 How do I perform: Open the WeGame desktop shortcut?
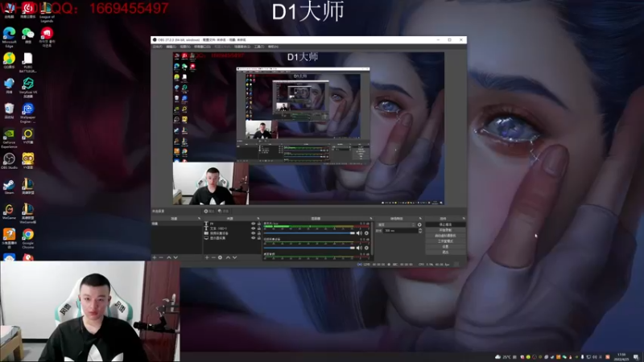(x=9, y=212)
